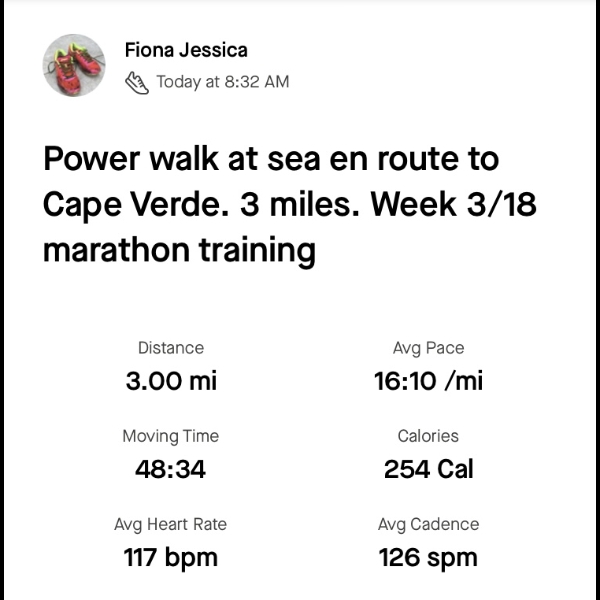Click marathon training text in title
600x600 pixels.
179,251
